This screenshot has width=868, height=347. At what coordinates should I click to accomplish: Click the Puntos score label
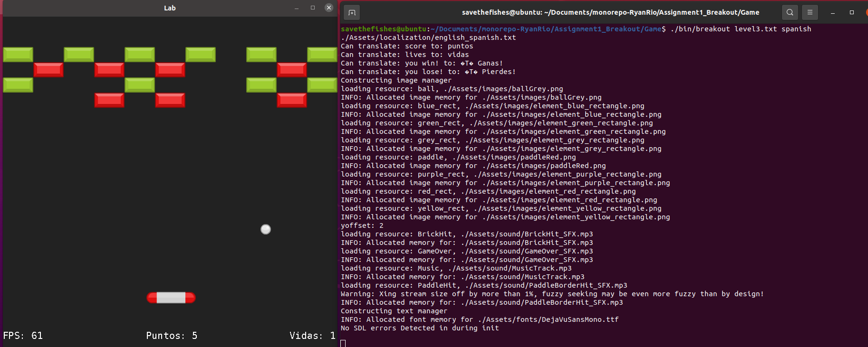[x=171, y=336]
